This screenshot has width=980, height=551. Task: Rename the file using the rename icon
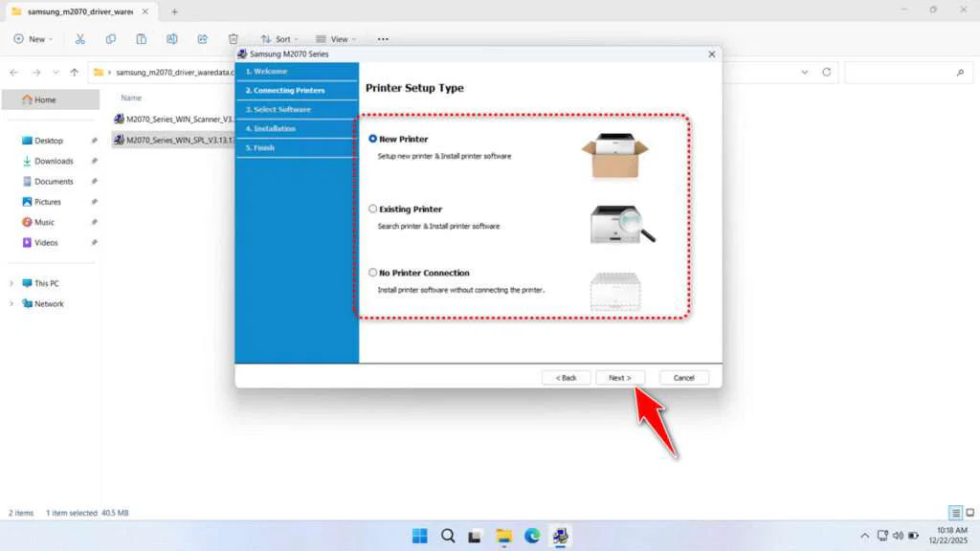pos(172,38)
